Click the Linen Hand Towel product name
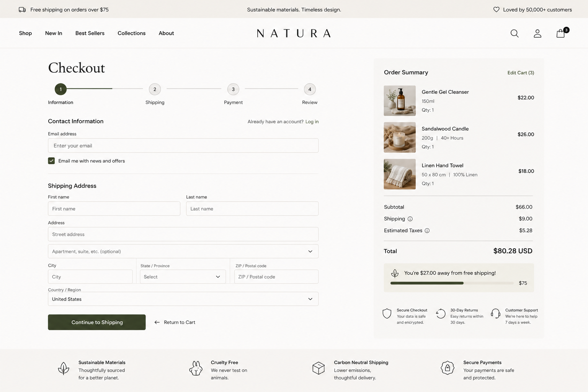 coord(443,165)
